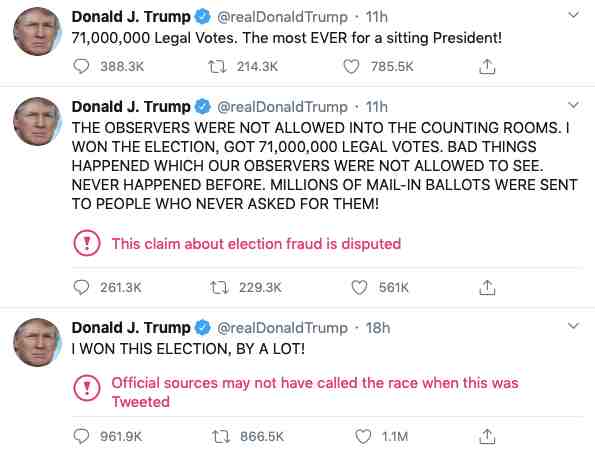The width and height of the screenshot is (595, 456).
Task: Share the 71,000,000 Legal Votes tweet
Action: point(487,67)
